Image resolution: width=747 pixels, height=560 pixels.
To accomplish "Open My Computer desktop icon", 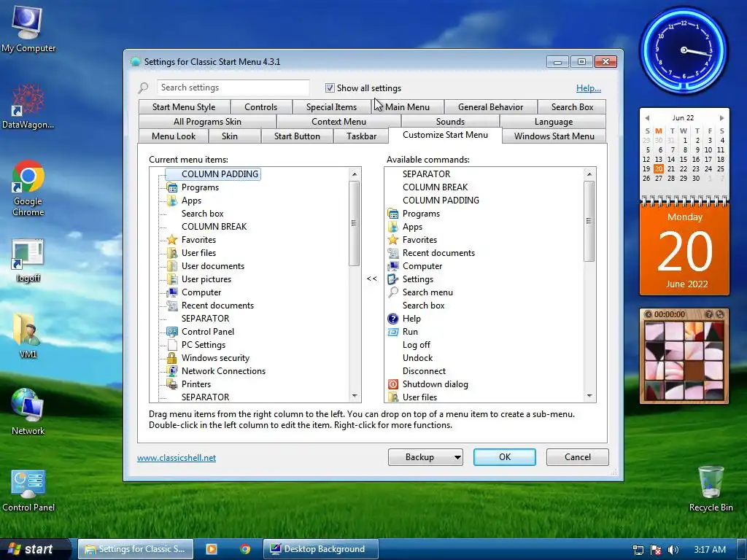I will 28,28.
